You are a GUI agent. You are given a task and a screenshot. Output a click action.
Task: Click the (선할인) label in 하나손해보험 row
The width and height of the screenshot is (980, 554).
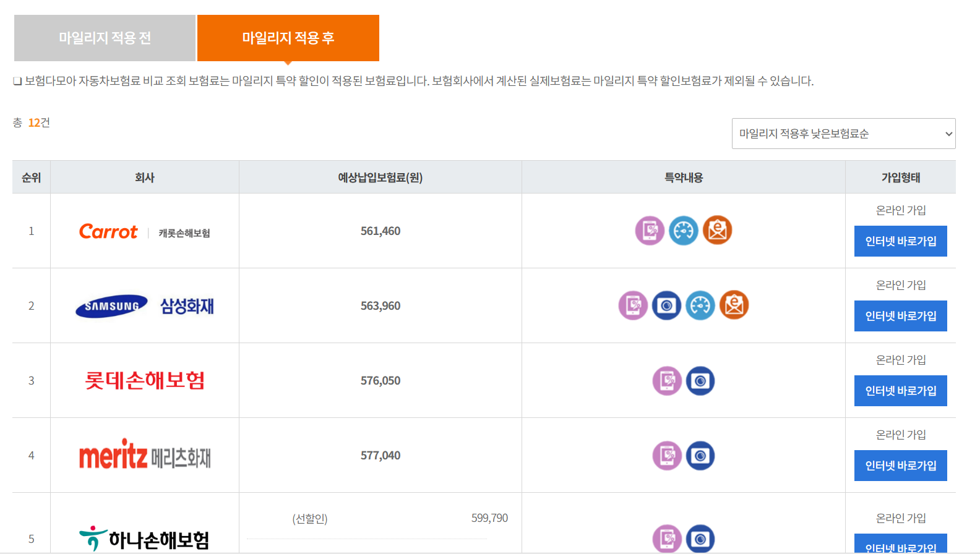point(310,519)
